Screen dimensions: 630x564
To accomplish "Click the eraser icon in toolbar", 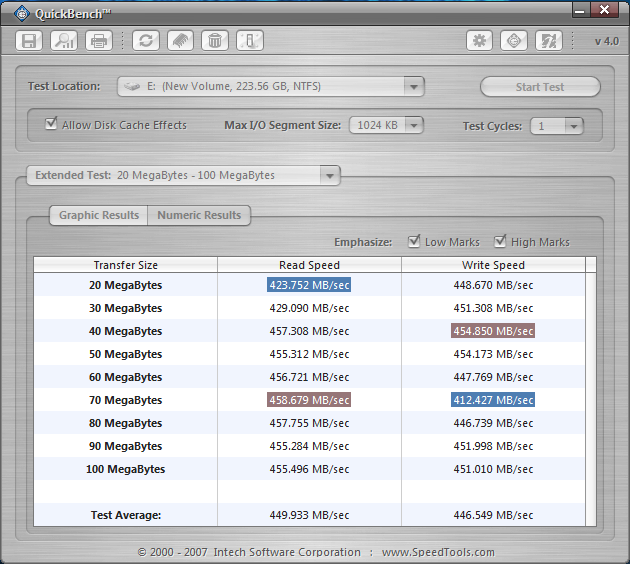I will tap(180, 41).
